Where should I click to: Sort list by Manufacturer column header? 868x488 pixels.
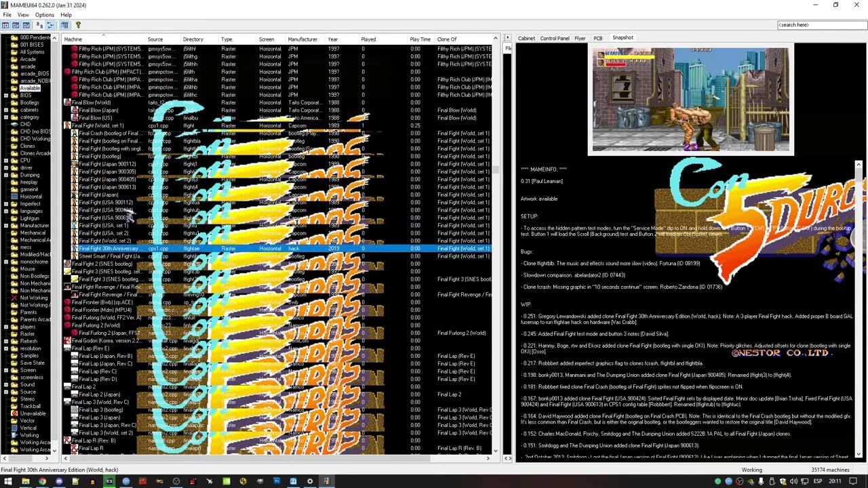(x=307, y=39)
